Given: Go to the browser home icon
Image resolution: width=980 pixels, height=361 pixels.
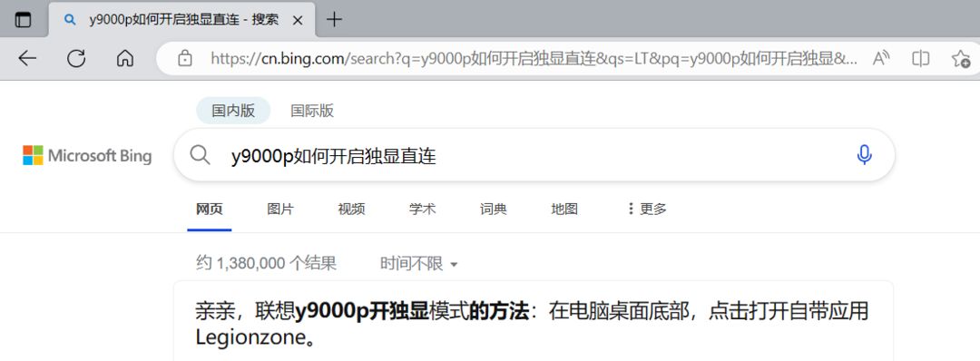Looking at the screenshot, I should [x=125, y=59].
